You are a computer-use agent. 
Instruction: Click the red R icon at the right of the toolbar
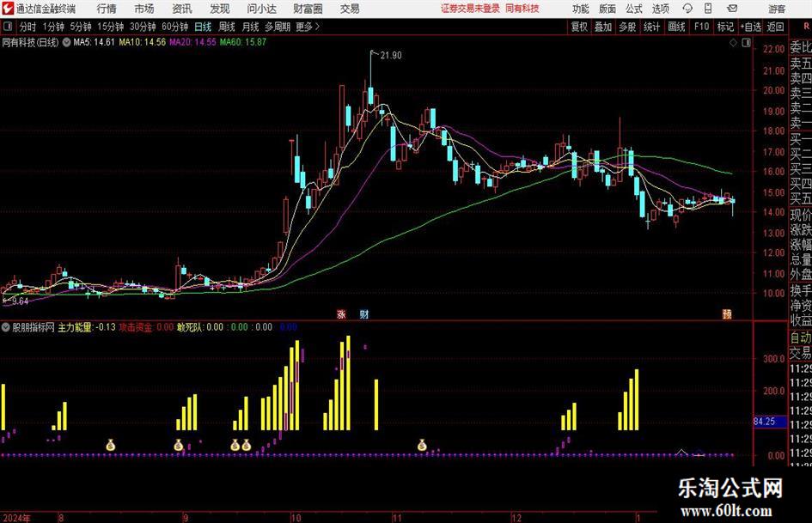(806, 27)
